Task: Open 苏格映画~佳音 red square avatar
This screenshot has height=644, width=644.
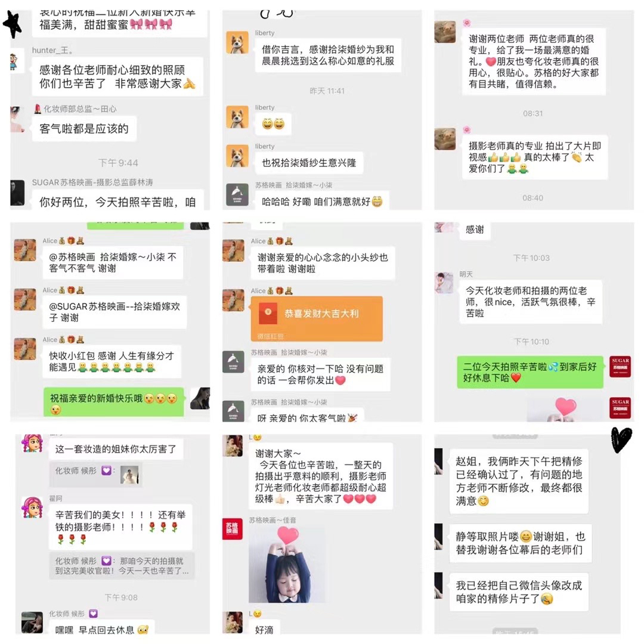Action: (x=232, y=528)
